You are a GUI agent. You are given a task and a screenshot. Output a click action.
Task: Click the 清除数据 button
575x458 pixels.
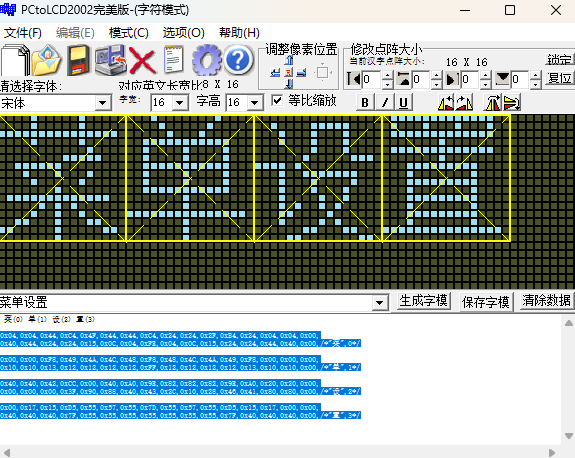click(x=546, y=301)
